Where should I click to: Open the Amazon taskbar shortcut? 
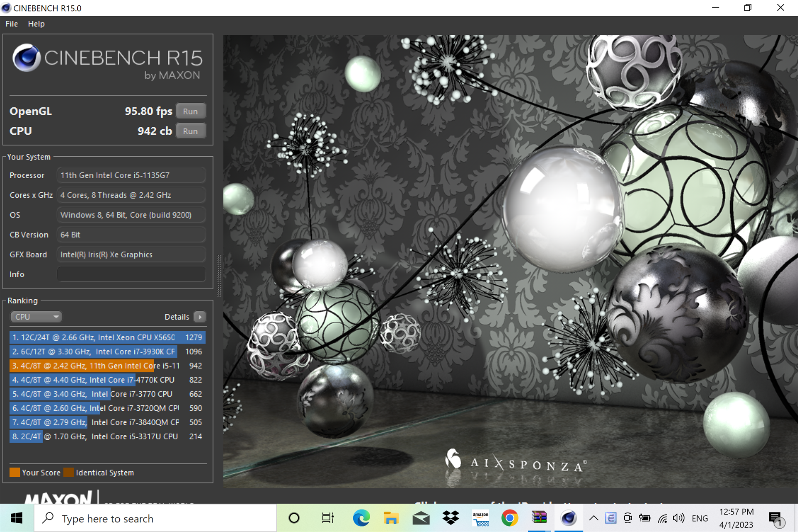point(480,518)
